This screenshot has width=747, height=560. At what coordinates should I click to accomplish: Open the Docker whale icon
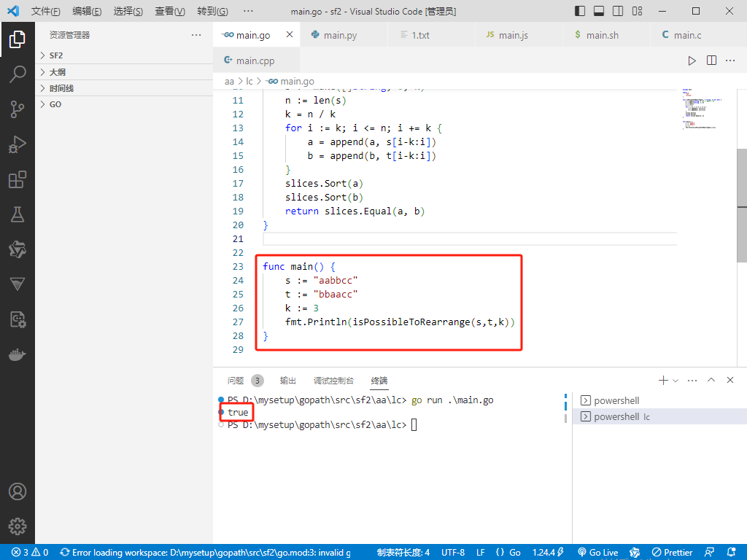tap(18, 355)
